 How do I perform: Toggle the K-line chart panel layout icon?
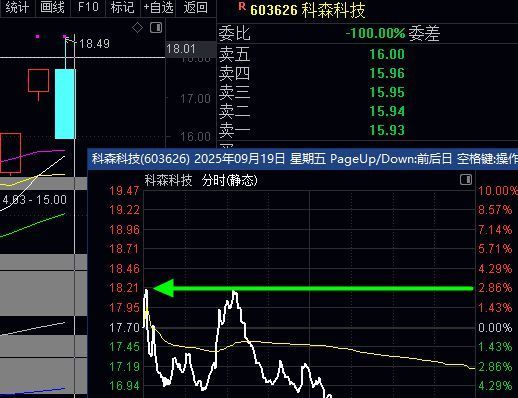[156, 27]
